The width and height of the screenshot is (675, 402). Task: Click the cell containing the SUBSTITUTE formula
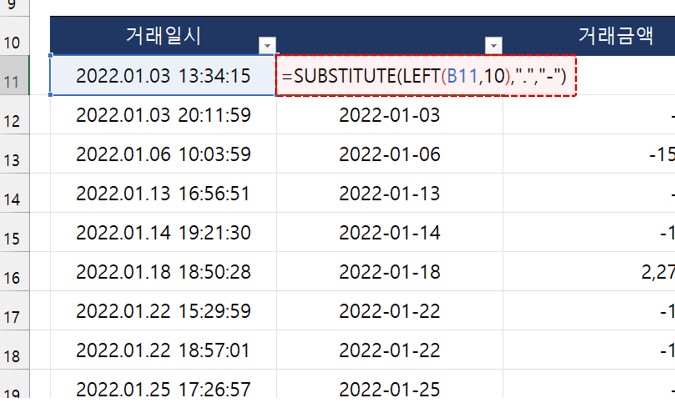tap(430, 75)
